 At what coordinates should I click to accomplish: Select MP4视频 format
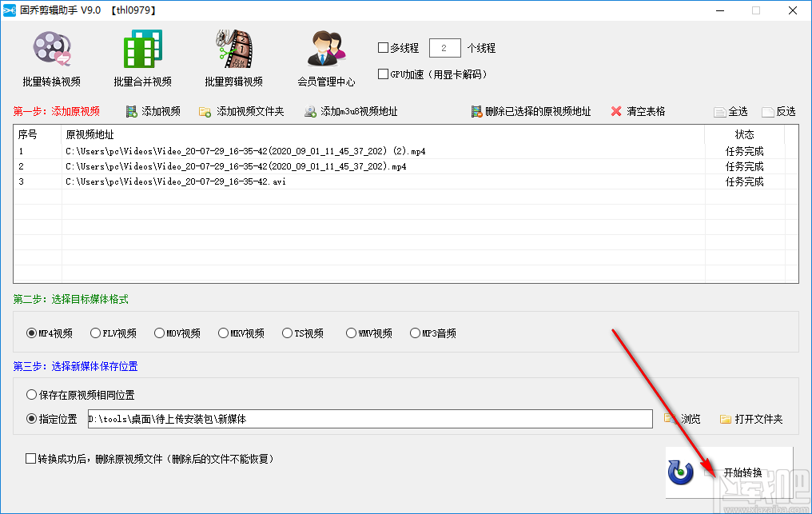click(50, 333)
